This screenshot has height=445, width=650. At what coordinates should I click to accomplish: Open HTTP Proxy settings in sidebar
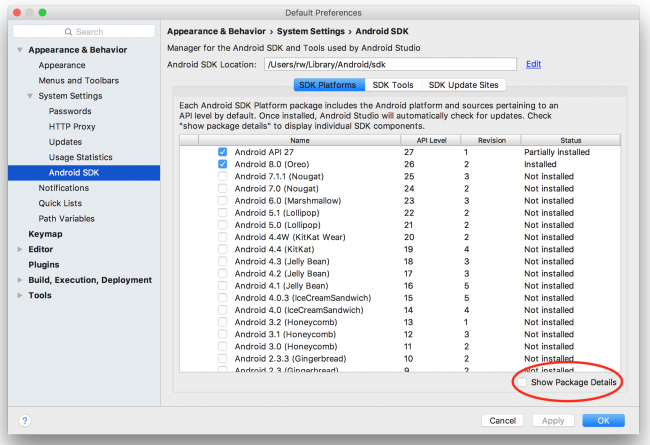(x=73, y=127)
